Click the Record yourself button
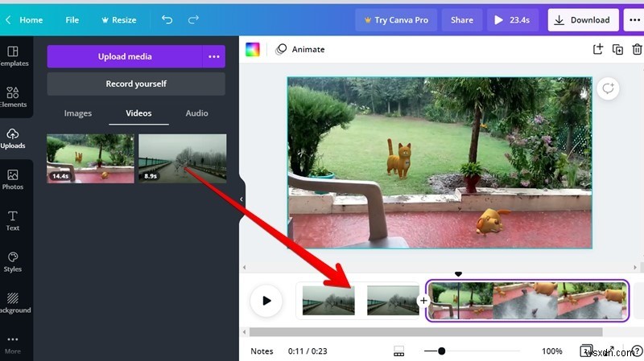This screenshot has height=361, width=644. [x=136, y=84]
